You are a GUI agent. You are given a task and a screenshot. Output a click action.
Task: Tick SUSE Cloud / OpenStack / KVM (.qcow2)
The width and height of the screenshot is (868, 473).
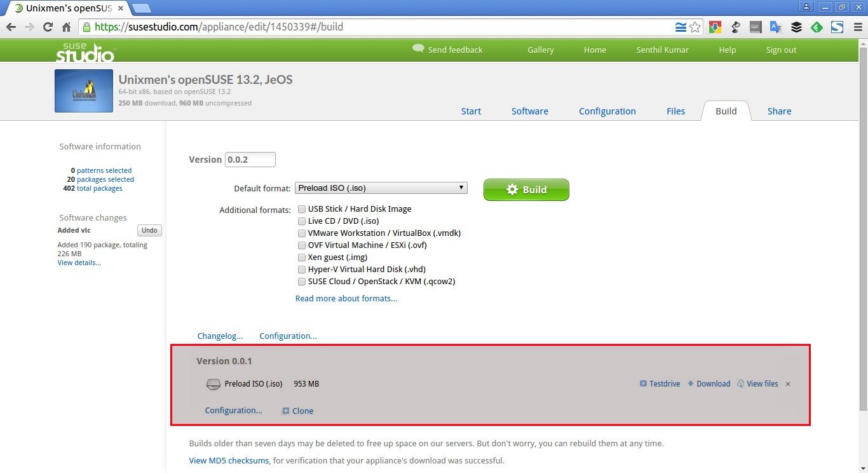302,282
